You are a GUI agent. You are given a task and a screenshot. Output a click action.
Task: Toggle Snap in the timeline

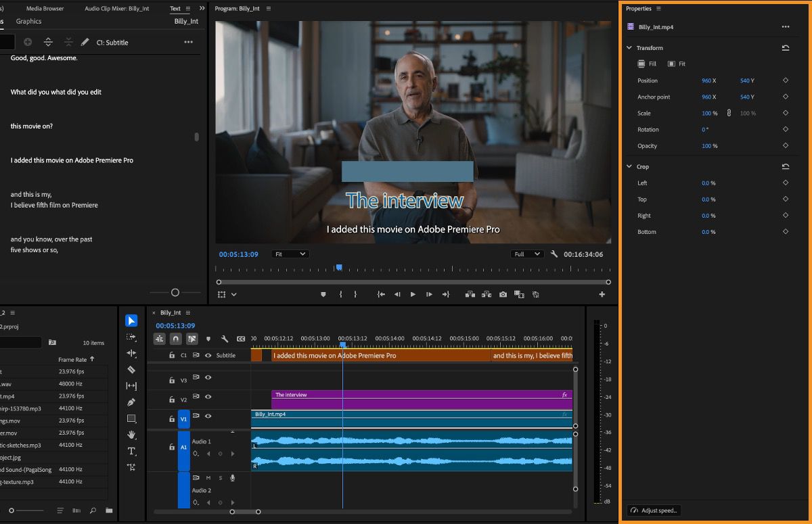tap(177, 338)
